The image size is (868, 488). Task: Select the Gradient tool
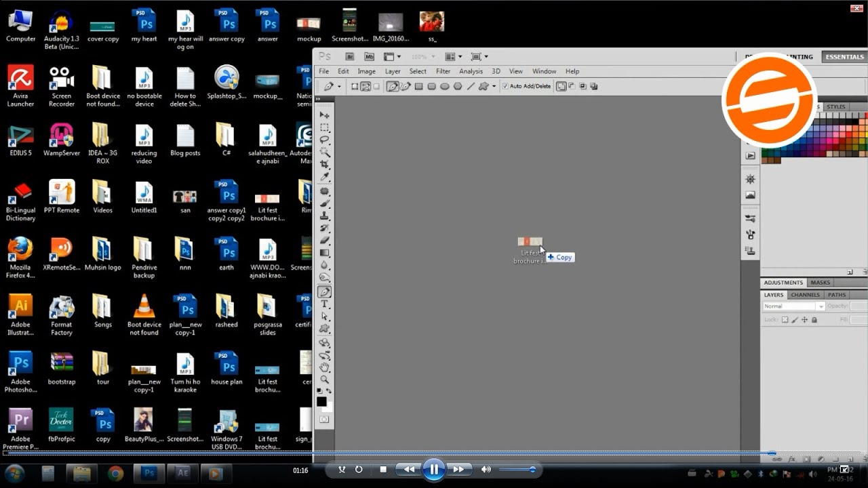point(324,252)
